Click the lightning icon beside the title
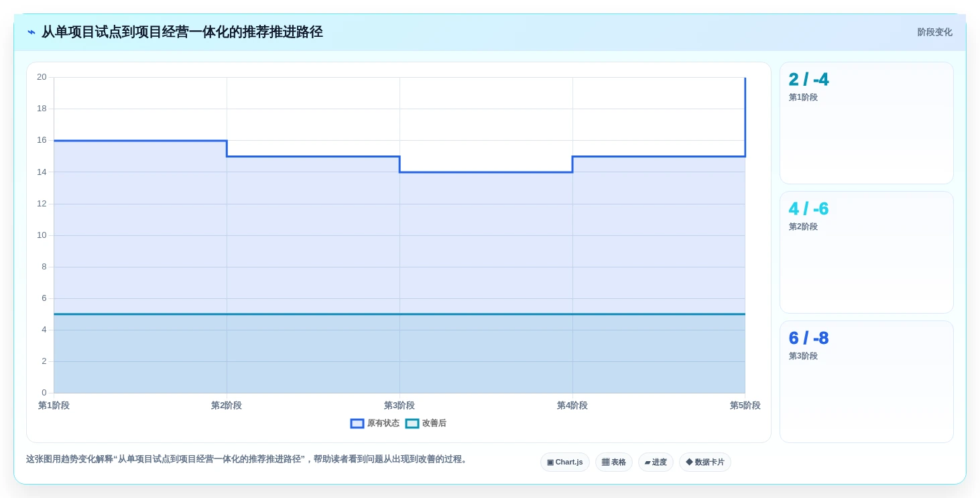Image resolution: width=980 pixels, height=498 pixels. coord(32,32)
